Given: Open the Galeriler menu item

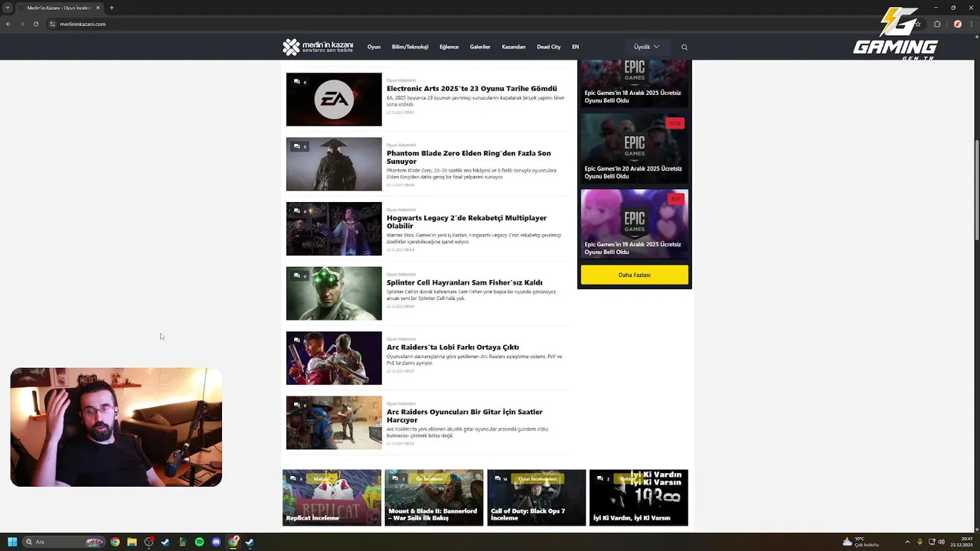Looking at the screenshot, I should pos(480,47).
